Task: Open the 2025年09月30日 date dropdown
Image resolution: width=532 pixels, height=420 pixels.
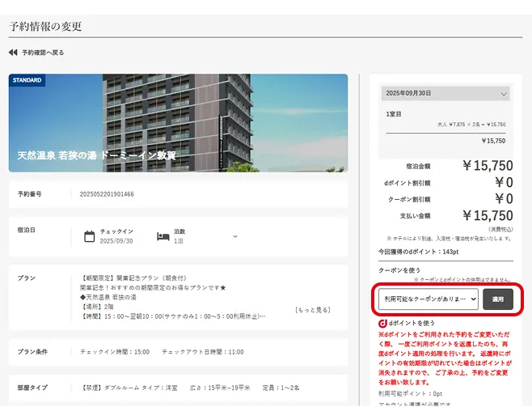Action: pyautogui.click(x=445, y=93)
